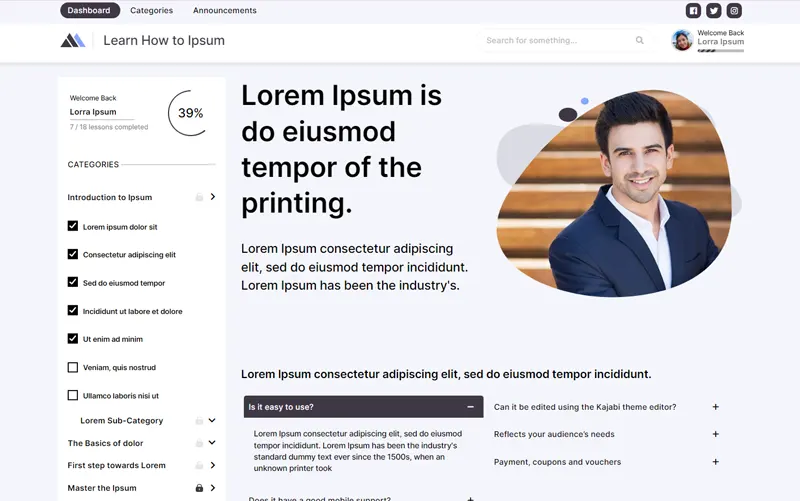Image resolution: width=800 pixels, height=501 pixels.
Task: Click the lock icon beside Lorem Sub-Category
Action: pos(199,420)
